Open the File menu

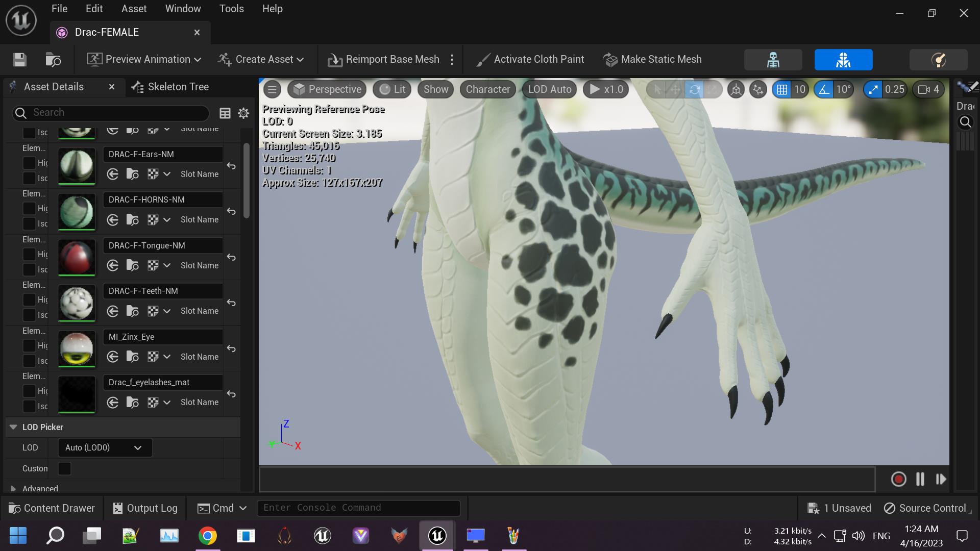(59, 9)
